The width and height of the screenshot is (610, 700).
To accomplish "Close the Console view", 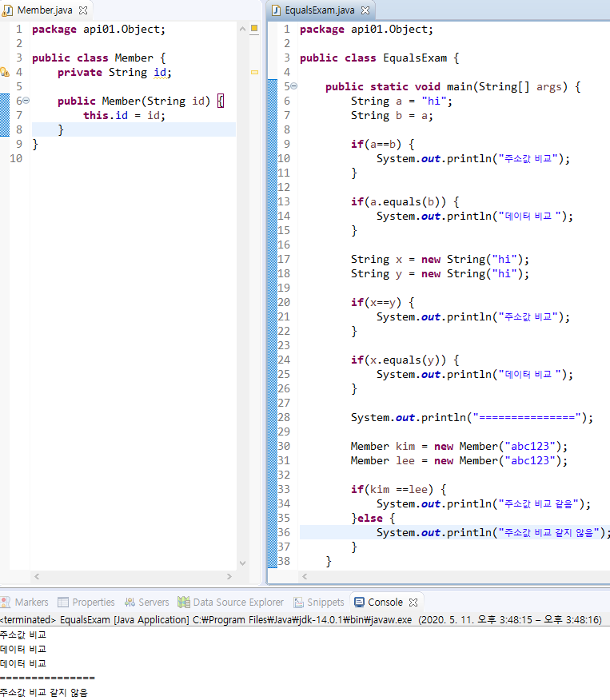I will point(413,603).
